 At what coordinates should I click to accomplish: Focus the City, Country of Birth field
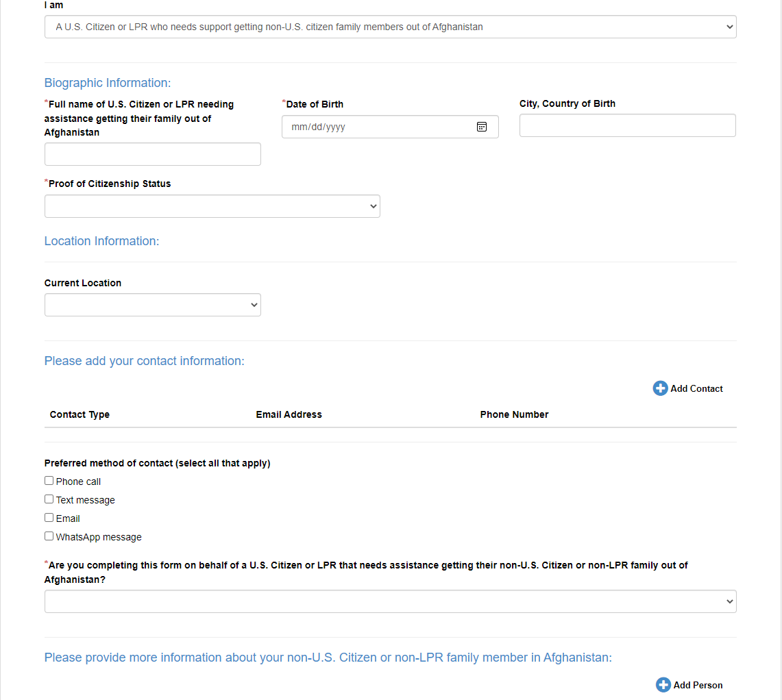[627, 125]
